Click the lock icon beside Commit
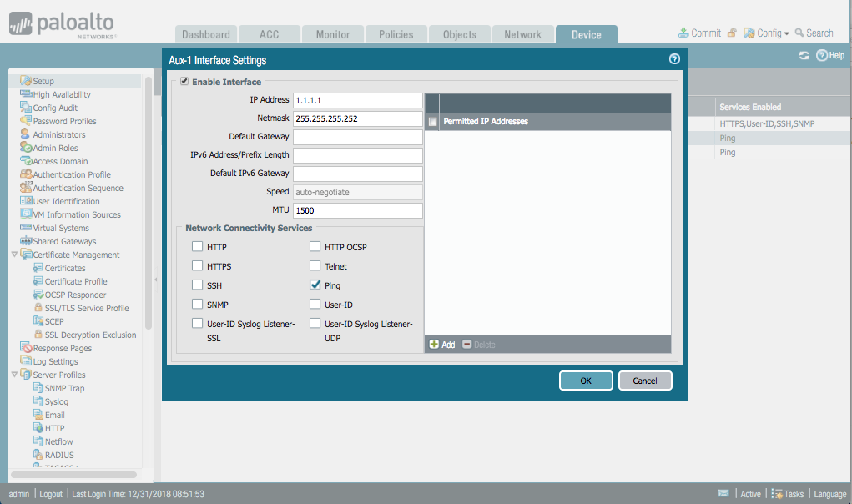The image size is (852, 504). tap(732, 33)
